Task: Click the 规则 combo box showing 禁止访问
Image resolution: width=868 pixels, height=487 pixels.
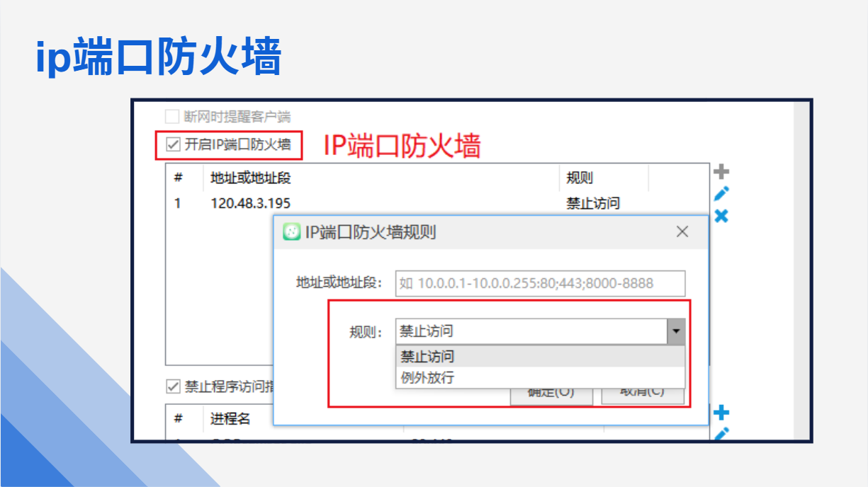Action: tap(531, 331)
